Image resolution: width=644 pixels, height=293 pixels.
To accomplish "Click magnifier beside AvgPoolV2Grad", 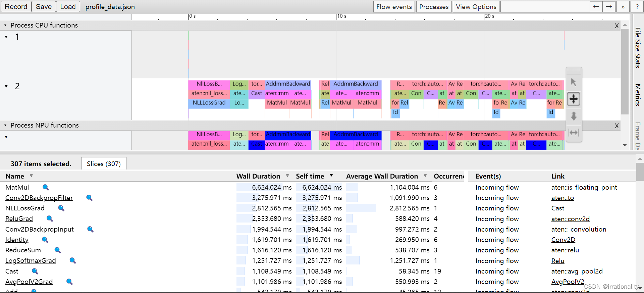I will (69, 282).
